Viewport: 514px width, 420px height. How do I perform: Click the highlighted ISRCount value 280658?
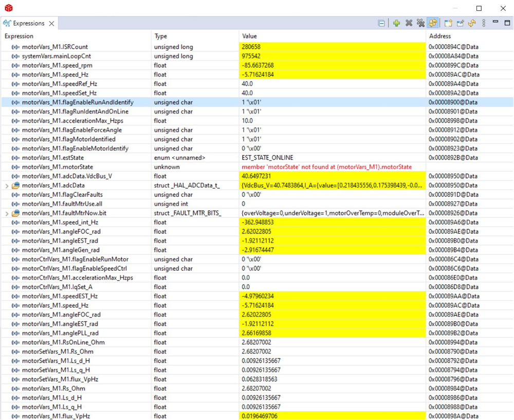[251, 47]
